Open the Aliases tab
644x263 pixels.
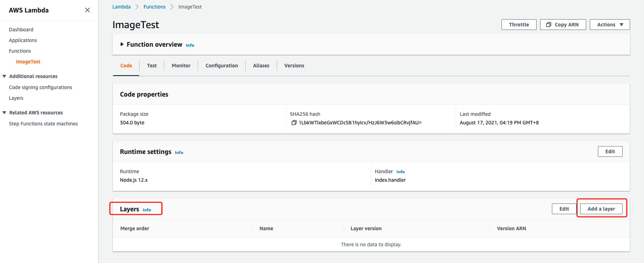tap(261, 66)
